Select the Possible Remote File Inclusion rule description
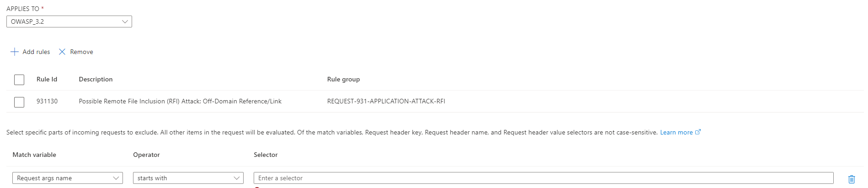Viewport: 868px width, 188px height. [180, 101]
